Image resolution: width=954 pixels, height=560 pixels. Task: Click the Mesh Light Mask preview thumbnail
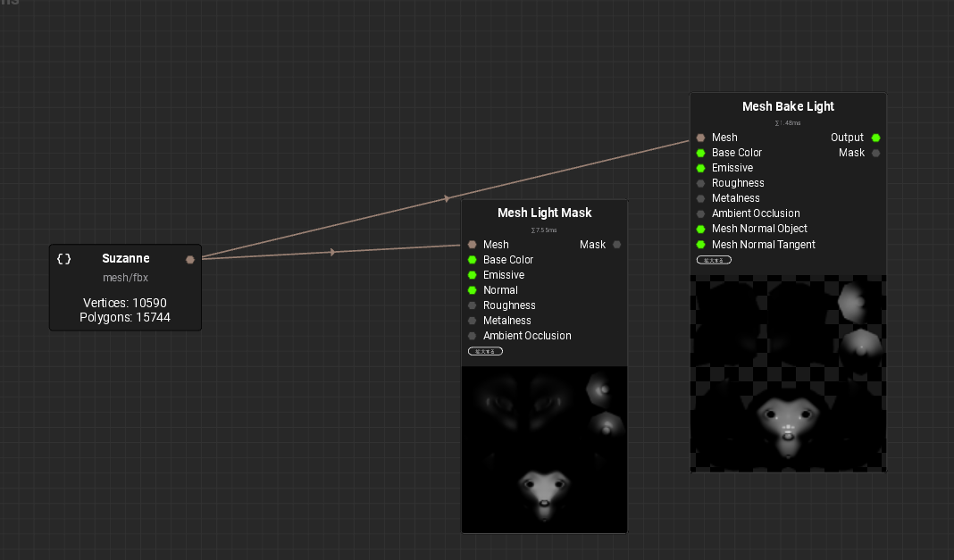(x=544, y=449)
